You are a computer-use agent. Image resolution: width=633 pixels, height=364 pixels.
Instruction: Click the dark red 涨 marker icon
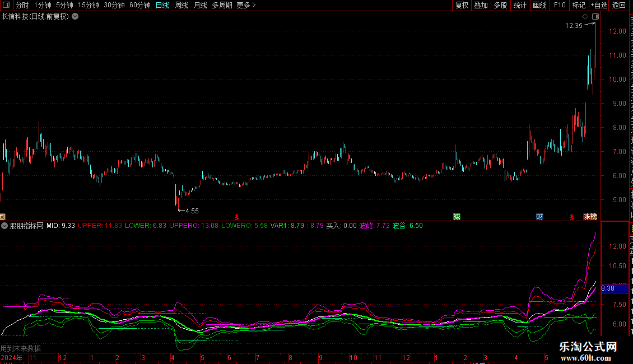(x=587, y=217)
